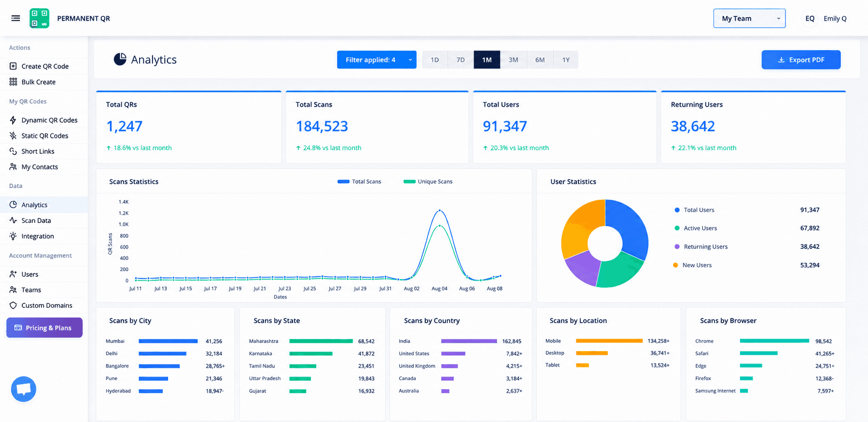This screenshot has width=868, height=422.
Task: Click the Chrome row in Scans by Browser
Action: point(764,341)
